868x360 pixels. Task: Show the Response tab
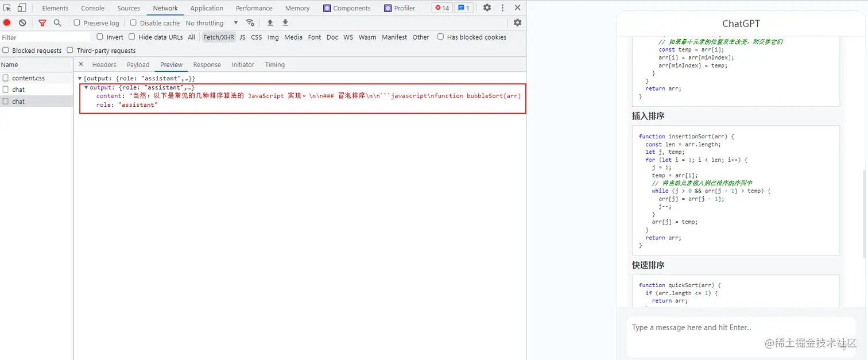point(207,64)
